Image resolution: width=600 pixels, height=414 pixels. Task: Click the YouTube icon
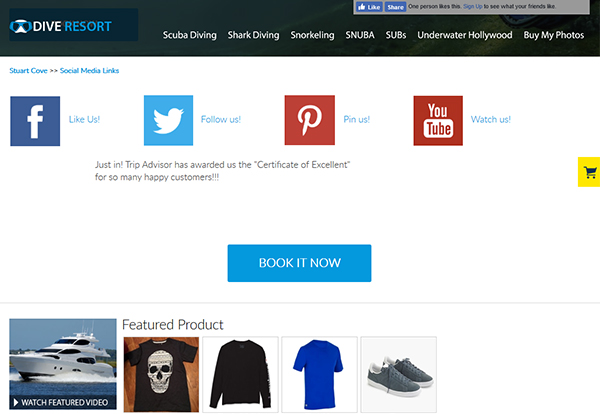point(438,121)
